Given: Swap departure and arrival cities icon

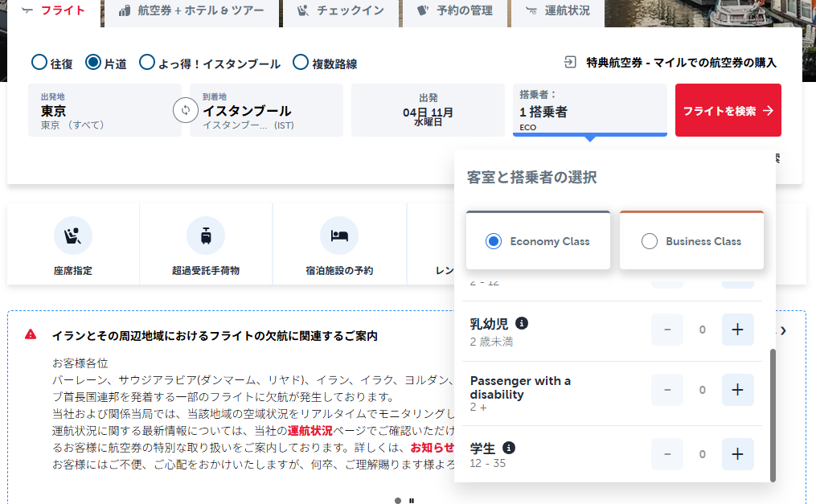Looking at the screenshot, I should (x=185, y=110).
